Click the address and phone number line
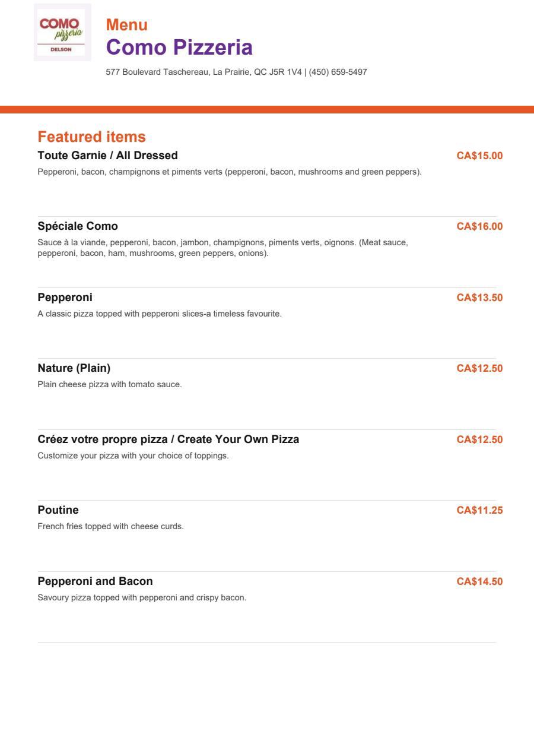534x756 pixels. pyautogui.click(x=236, y=72)
